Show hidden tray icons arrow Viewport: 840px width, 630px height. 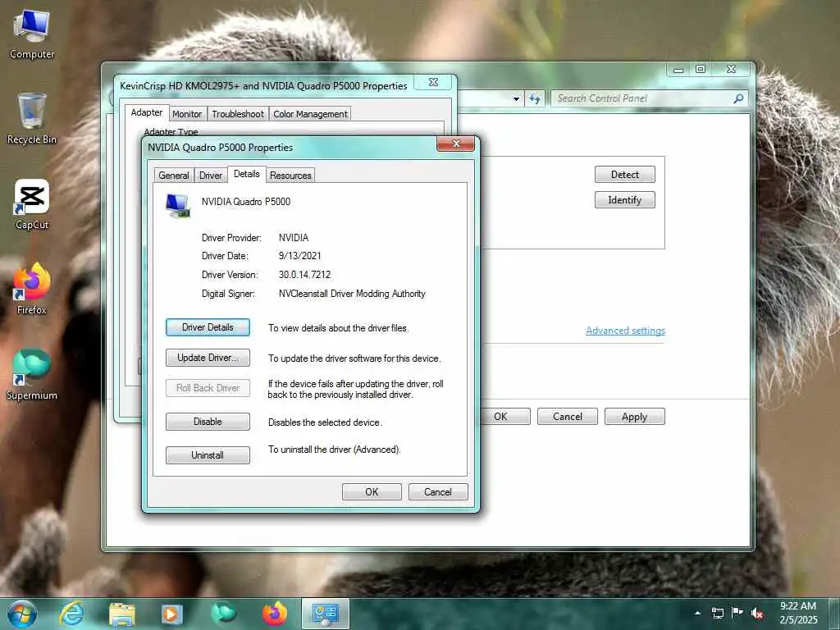tap(697, 613)
